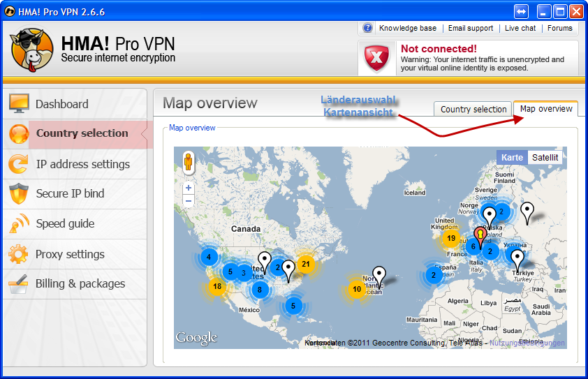Click the HMA donkey logo

point(31,49)
